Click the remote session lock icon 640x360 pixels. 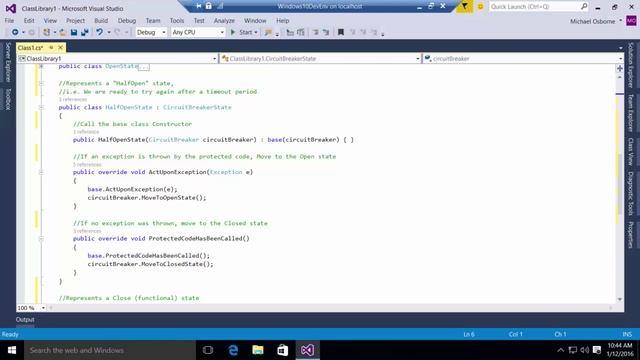[x=209, y=6]
